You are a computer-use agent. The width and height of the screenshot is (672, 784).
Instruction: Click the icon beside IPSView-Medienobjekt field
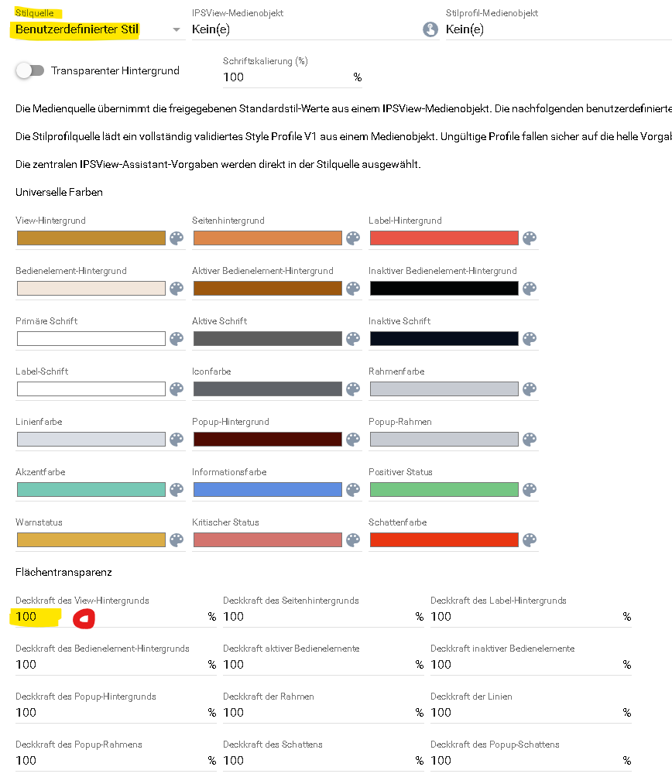click(x=430, y=29)
